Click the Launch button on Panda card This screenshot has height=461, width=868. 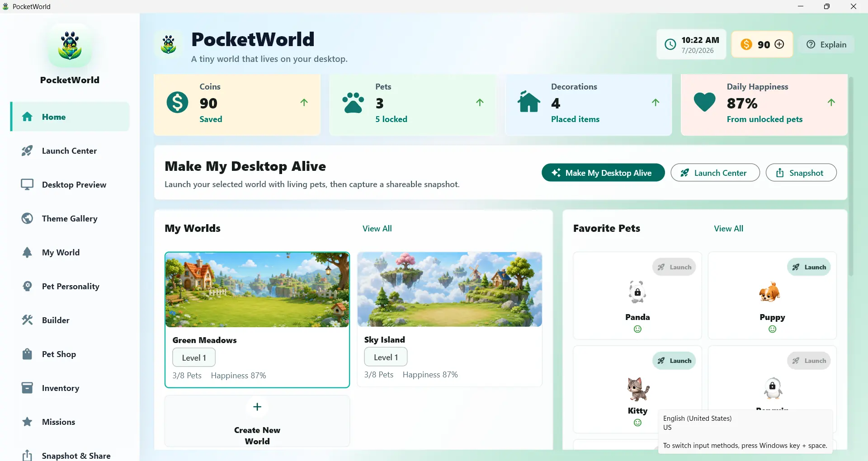point(674,267)
